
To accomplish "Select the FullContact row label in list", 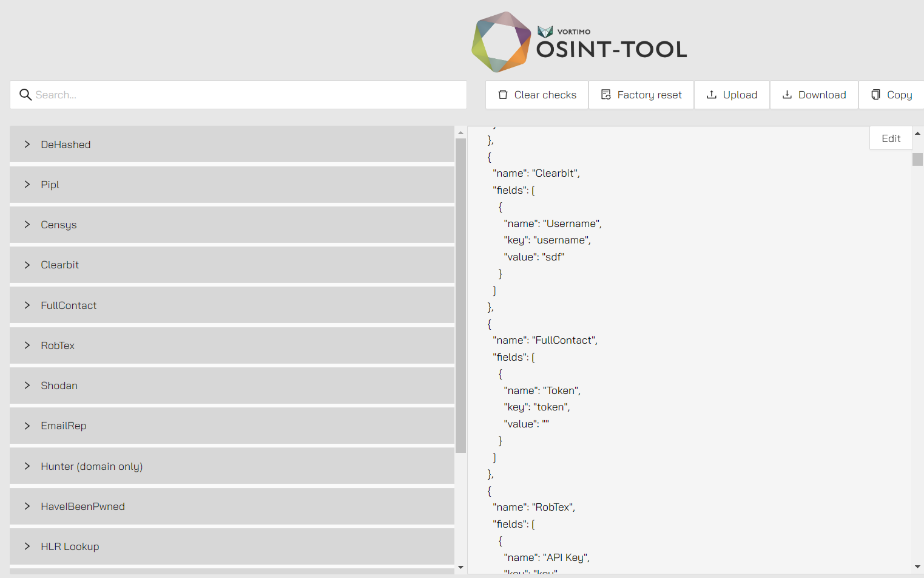I will click(69, 305).
